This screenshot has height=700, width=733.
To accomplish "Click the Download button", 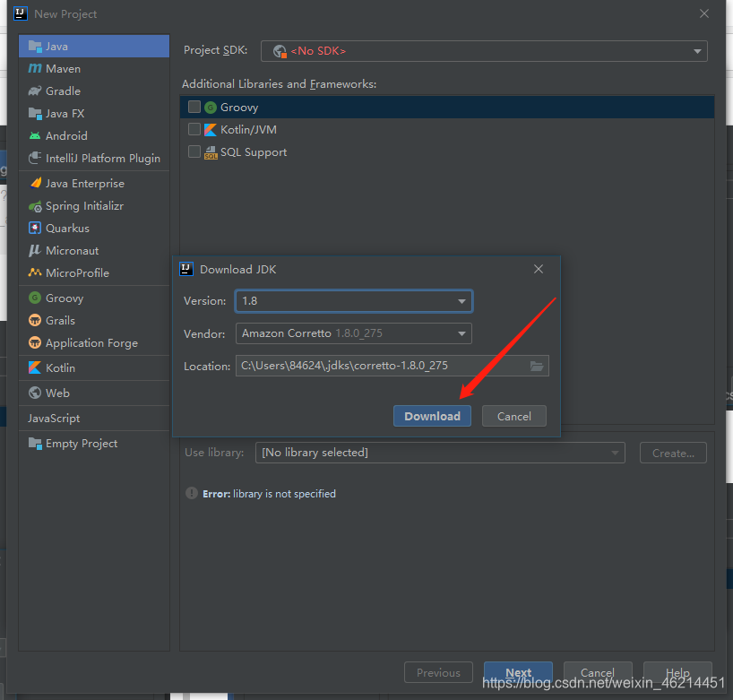I will click(432, 416).
